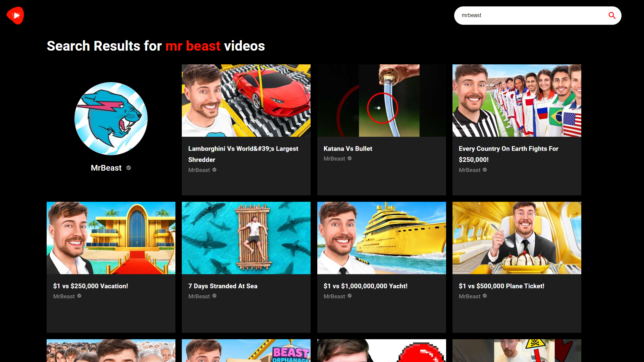Focus the mrbeast search input field
The height and width of the screenshot is (362, 644).
click(x=530, y=15)
